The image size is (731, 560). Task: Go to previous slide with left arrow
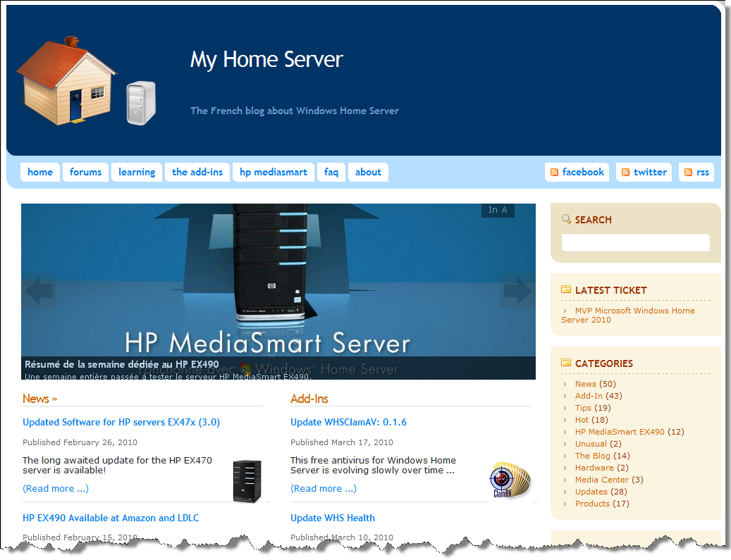tap(39, 291)
